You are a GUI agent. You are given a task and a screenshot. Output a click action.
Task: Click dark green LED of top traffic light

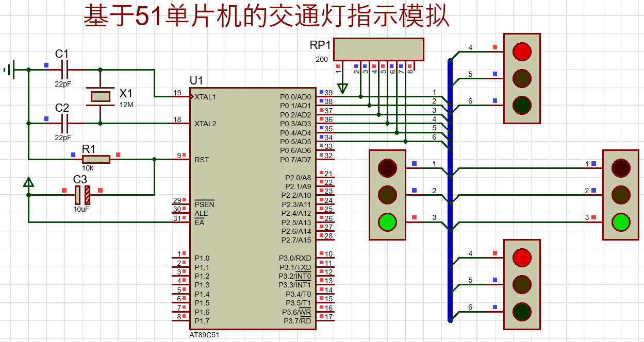click(522, 105)
